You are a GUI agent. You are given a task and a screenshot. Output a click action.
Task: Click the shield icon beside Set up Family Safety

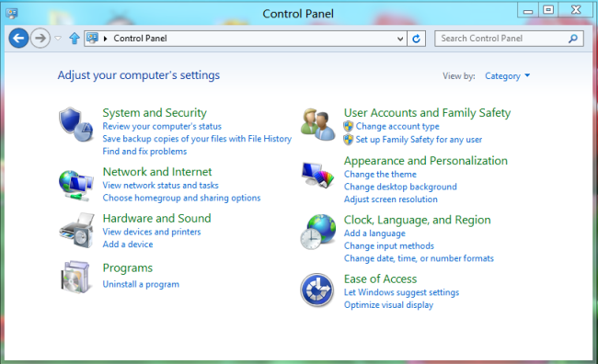[x=348, y=140]
